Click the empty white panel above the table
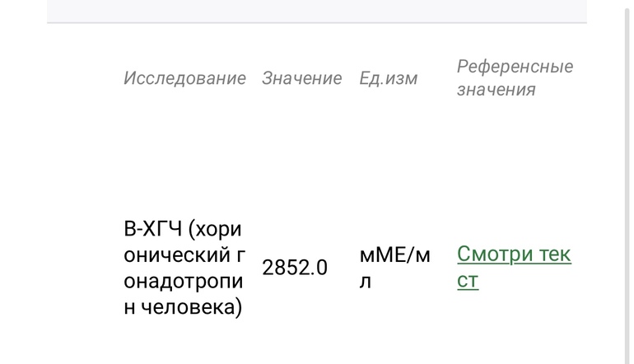 317,11
